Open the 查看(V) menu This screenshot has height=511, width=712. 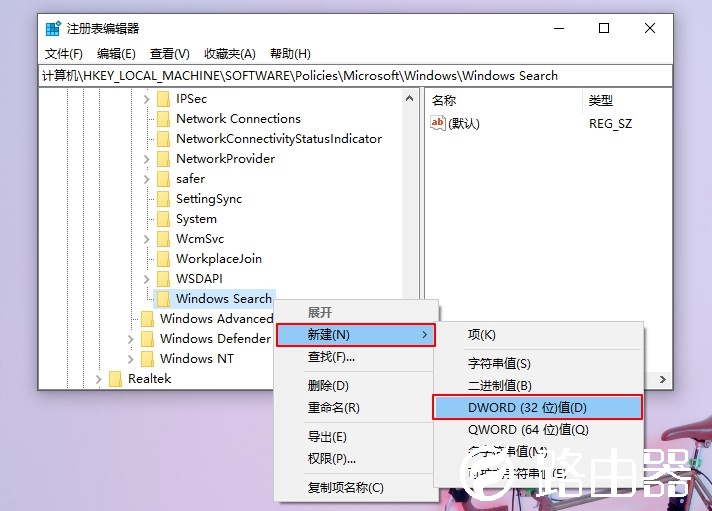click(169, 54)
